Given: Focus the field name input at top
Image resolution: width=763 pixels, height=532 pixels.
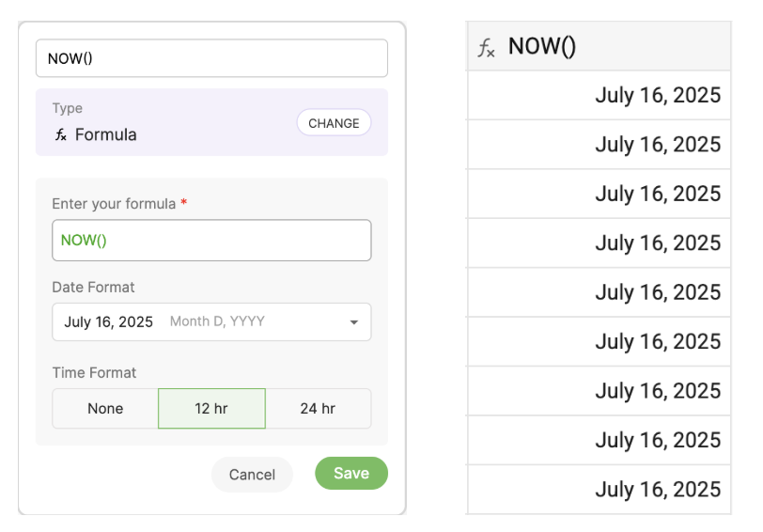Looking at the screenshot, I should [211, 58].
